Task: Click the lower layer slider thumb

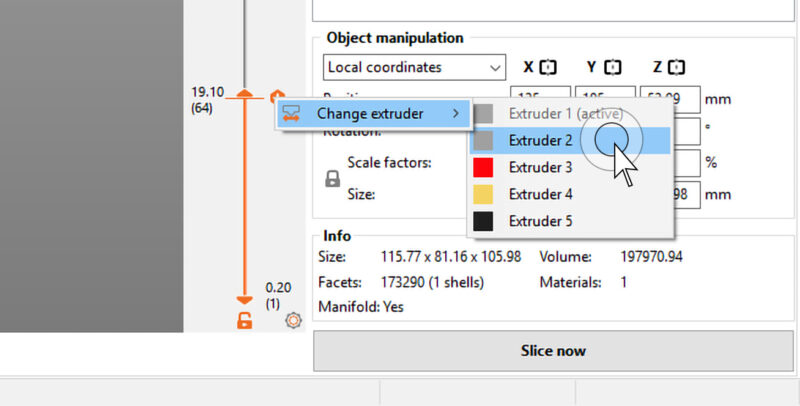Action: pyautogui.click(x=243, y=299)
